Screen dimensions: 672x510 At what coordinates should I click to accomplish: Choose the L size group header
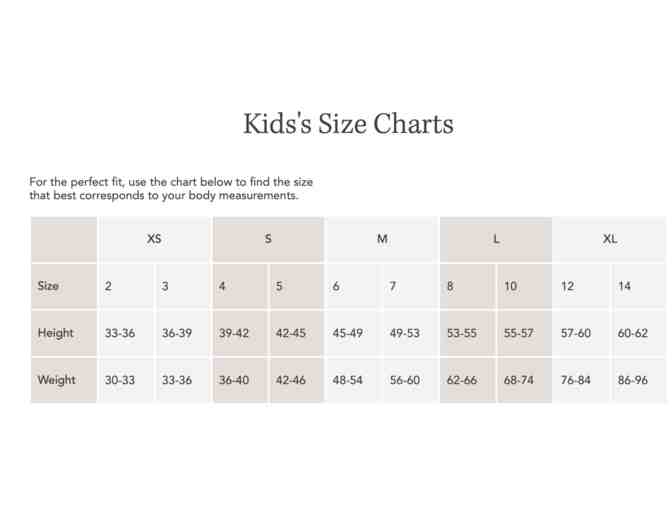(496, 240)
